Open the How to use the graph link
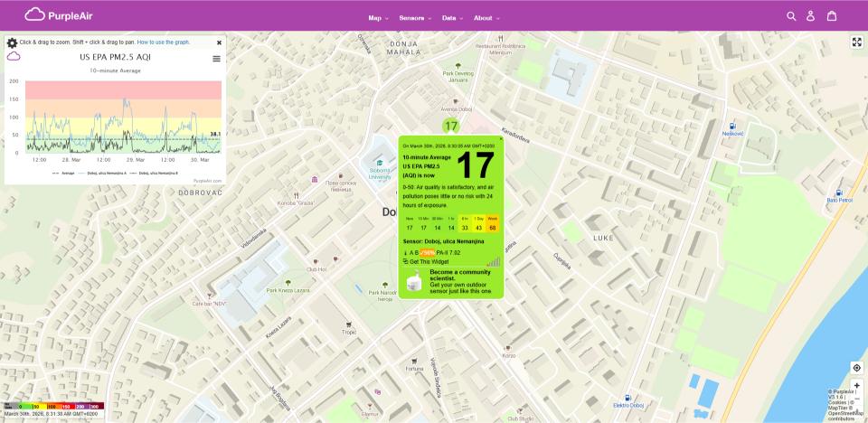The height and width of the screenshot is (423, 868). point(164,42)
